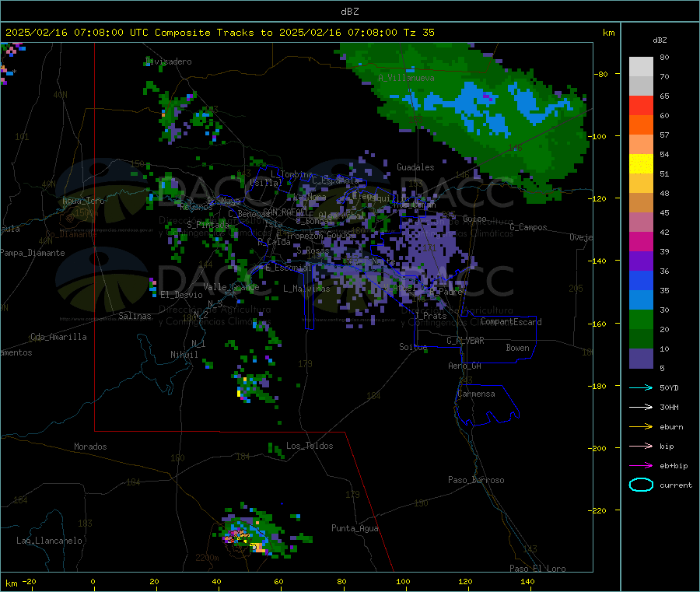Select the slate purple 5–10 dBZ swatch
Screen dimensions: 700x592
(x=641, y=359)
